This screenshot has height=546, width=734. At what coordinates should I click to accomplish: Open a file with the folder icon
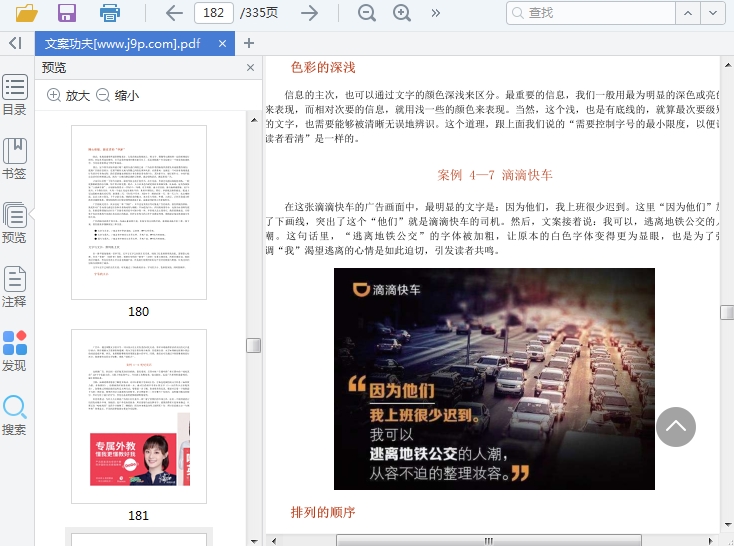click(27, 13)
